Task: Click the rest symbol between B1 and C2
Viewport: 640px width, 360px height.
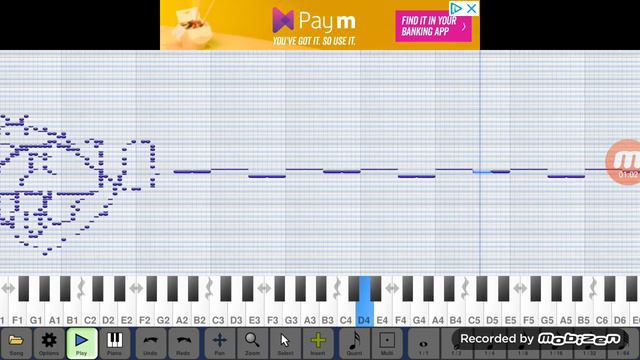Action: [81, 288]
